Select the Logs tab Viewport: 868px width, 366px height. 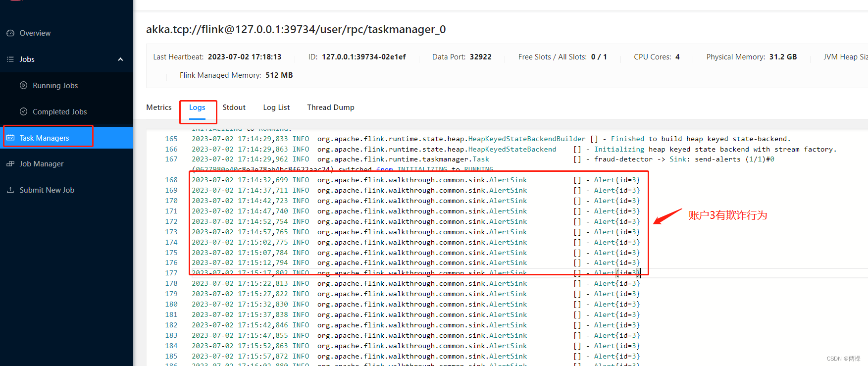coord(197,107)
